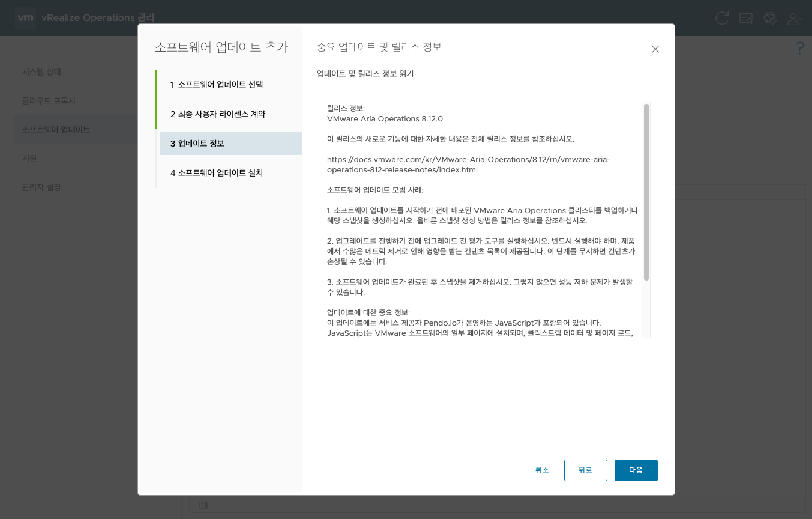
Task: Open 관리자 설정 in the sidebar
Action: [42, 187]
